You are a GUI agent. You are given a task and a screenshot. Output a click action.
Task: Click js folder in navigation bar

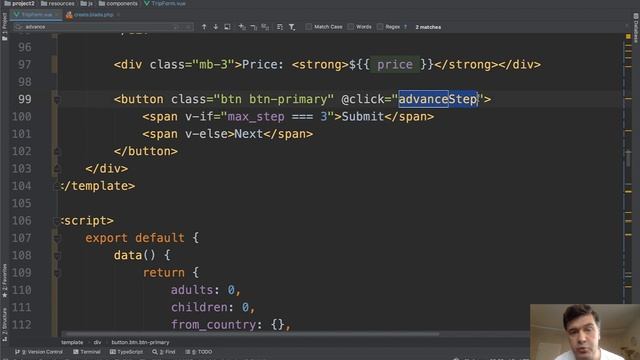point(87,4)
